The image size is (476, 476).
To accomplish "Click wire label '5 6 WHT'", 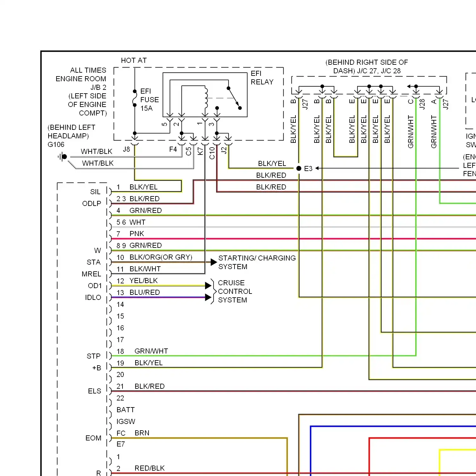I will pyautogui.click(x=131, y=222).
